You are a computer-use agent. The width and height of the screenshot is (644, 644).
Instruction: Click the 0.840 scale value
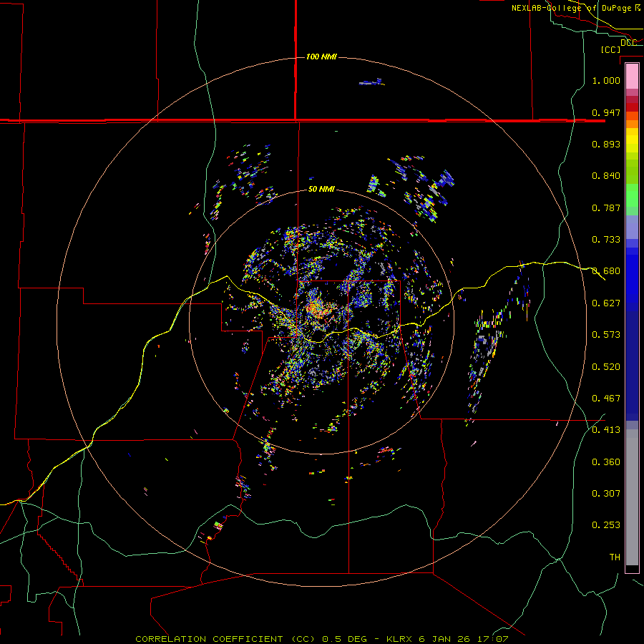pos(606,176)
